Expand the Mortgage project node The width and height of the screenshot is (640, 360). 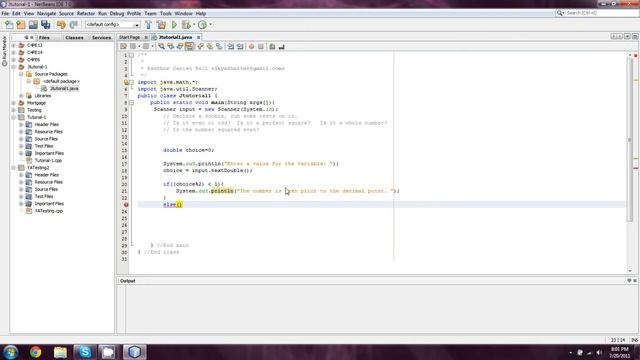pos(14,103)
